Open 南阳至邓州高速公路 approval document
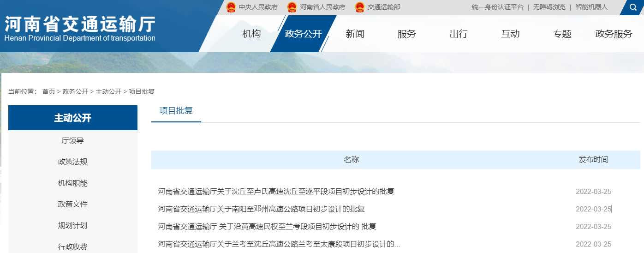This screenshot has height=253, width=644. coord(261,209)
